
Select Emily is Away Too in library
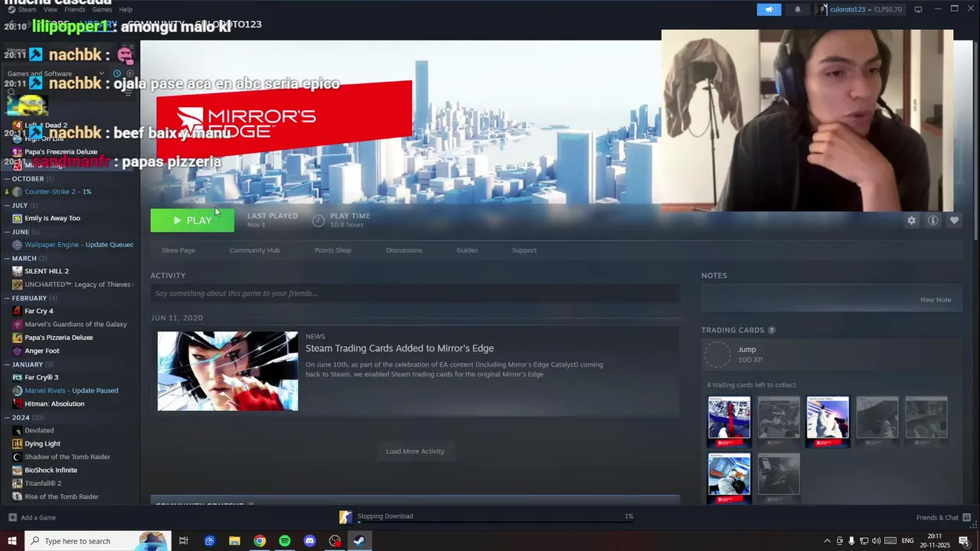click(x=52, y=218)
